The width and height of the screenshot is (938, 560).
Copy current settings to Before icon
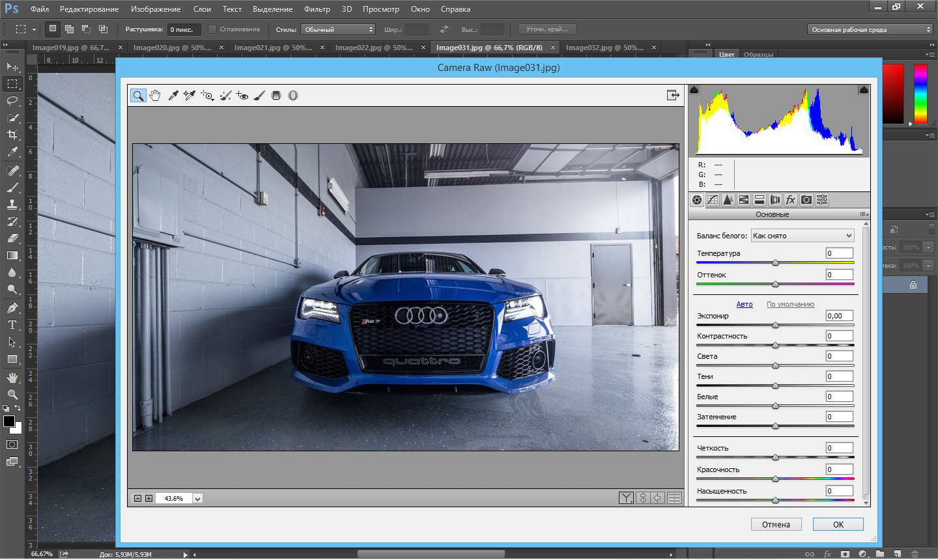(658, 498)
